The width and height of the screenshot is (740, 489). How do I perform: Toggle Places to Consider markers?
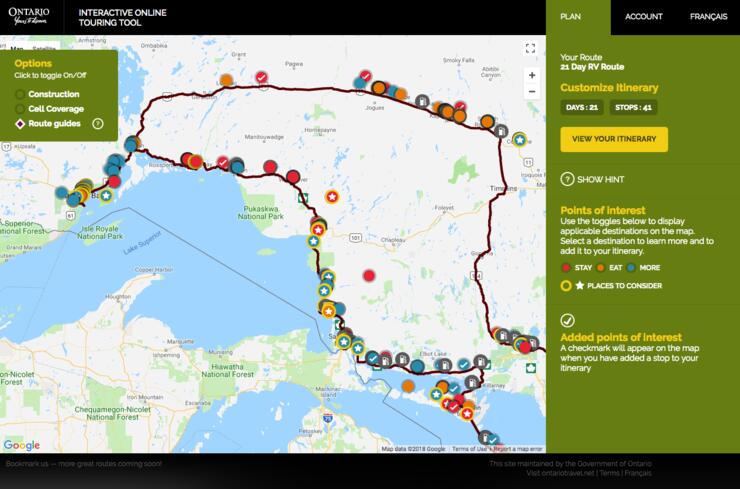pos(567,286)
